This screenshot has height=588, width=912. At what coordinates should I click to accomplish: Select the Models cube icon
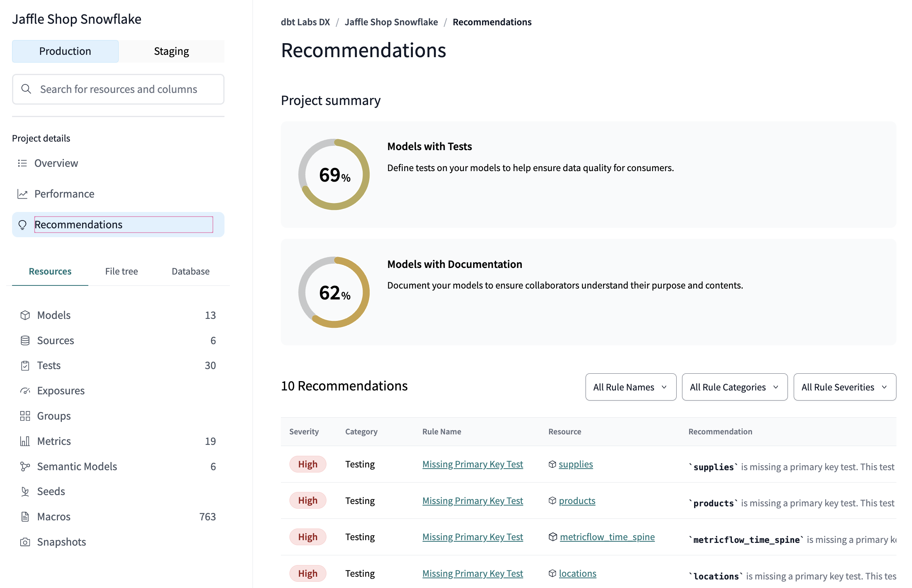[x=25, y=315]
